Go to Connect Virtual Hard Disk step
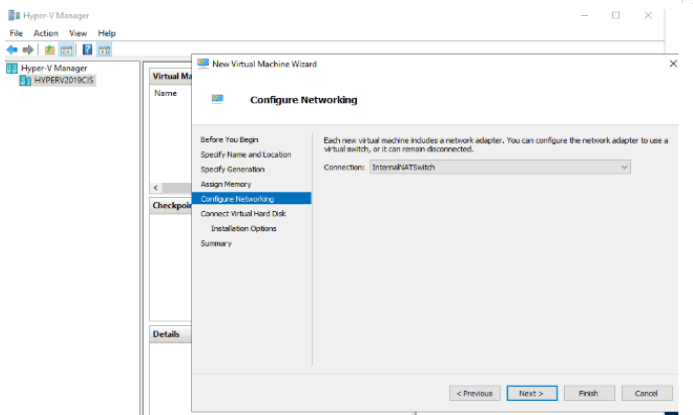 (243, 214)
